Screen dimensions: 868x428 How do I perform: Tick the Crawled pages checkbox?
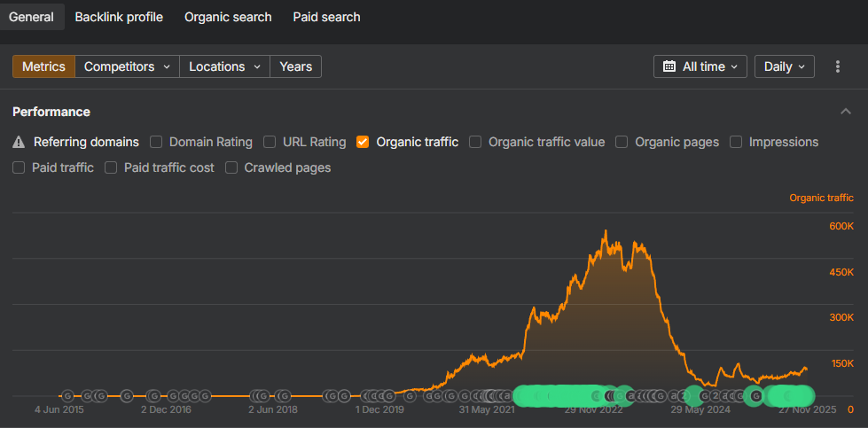point(231,167)
